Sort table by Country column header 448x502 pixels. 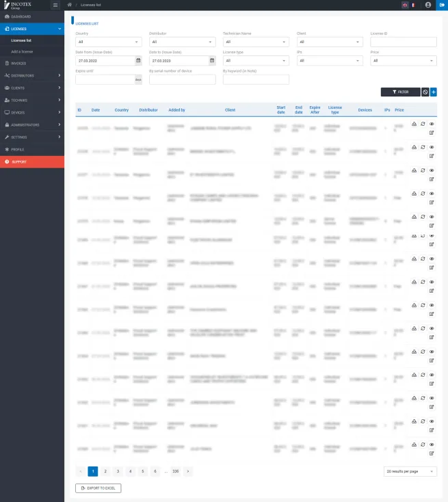click(122, 110)
